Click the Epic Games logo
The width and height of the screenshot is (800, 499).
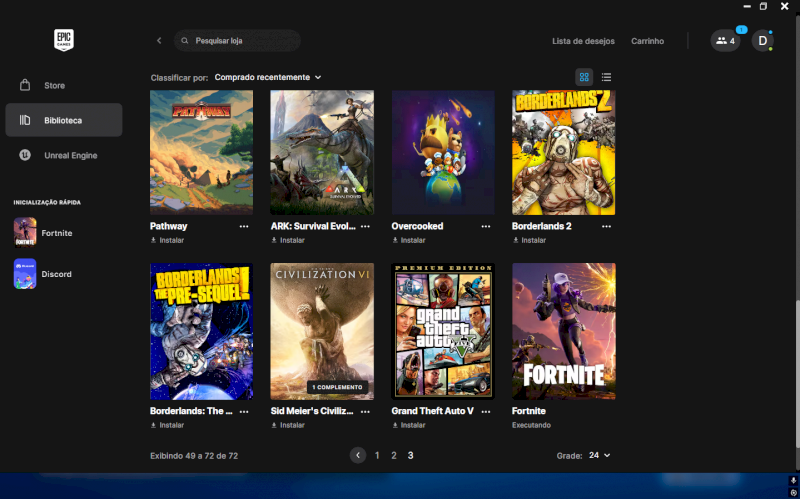64,41
